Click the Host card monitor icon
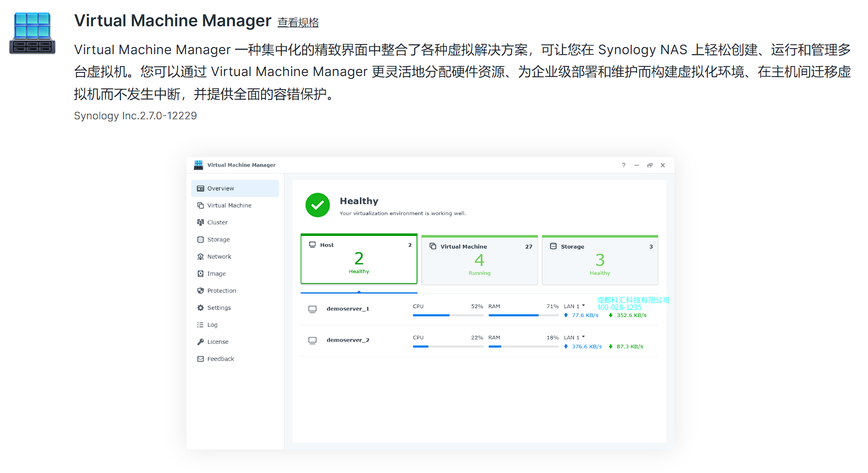This screenshot has width=868, height=473. [312, 245]
